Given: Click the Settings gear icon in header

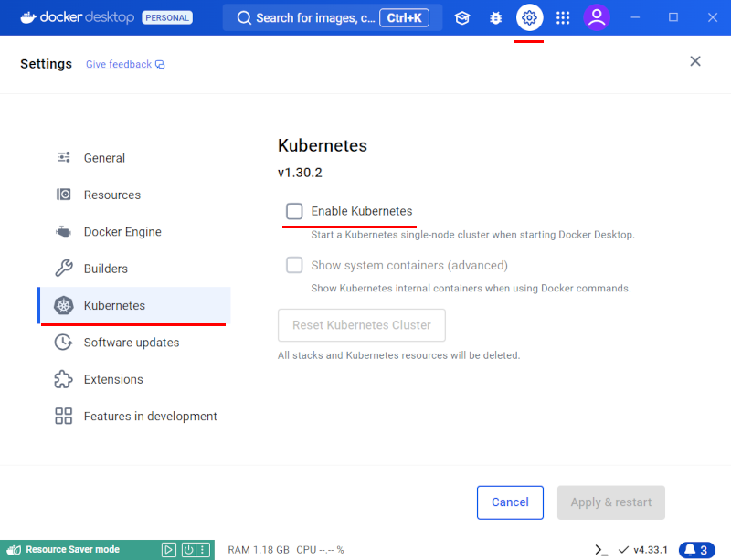Looking at the screenshot, I should tap(529, 17).
